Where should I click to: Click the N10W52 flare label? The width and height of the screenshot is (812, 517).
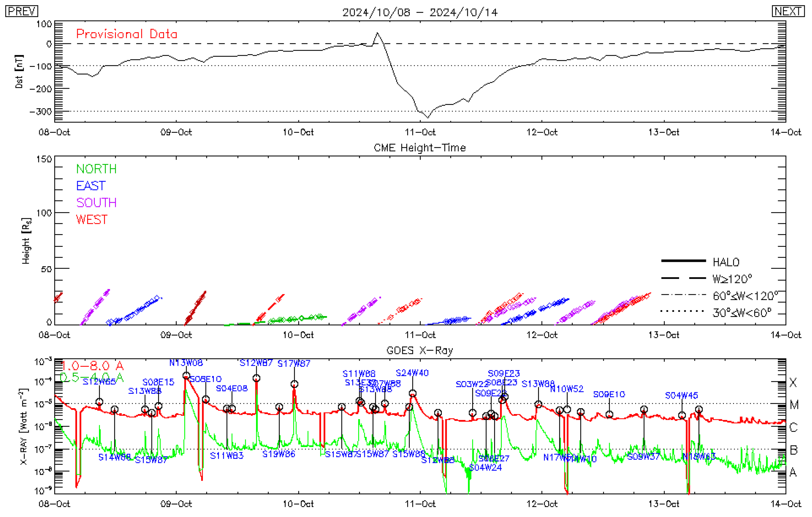tap(567, 389)
